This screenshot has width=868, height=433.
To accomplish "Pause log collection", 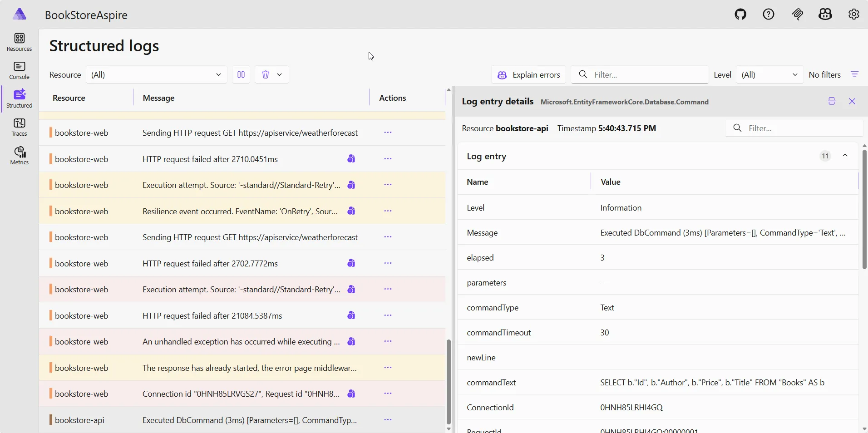I will click(241, 75).
